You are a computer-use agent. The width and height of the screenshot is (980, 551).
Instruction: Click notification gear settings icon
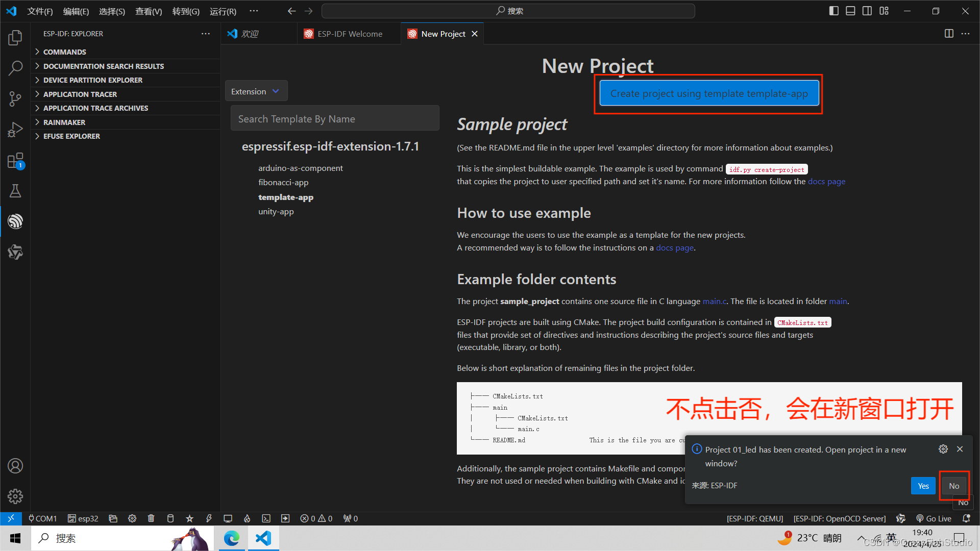coord(943,449)
